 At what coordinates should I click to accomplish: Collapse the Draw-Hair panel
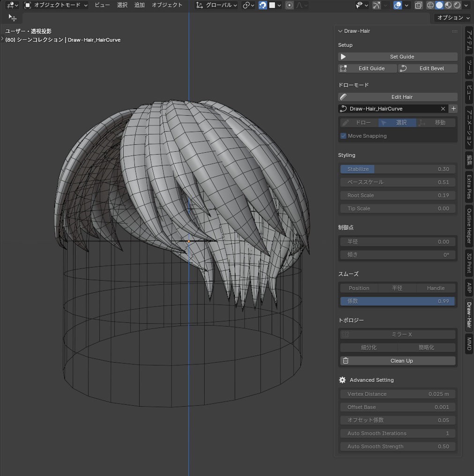point(340,31)
